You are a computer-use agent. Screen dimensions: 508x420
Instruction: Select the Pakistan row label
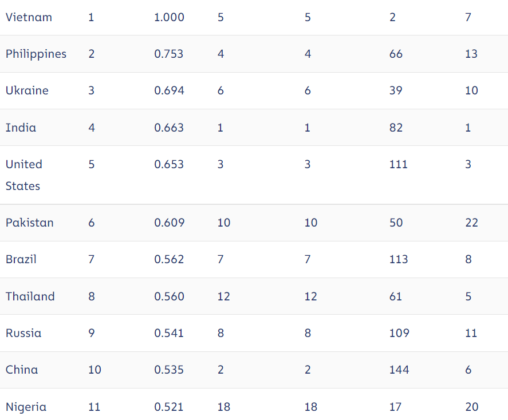click(30, 223)
